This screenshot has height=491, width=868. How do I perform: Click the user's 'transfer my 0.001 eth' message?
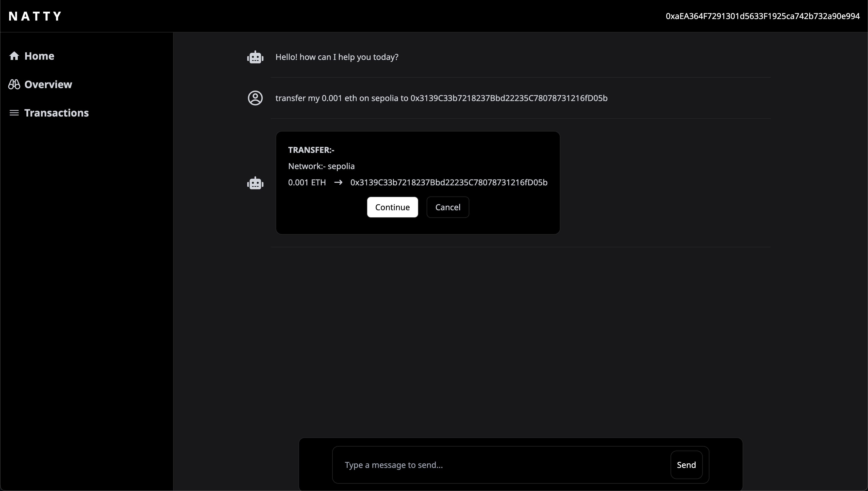(x=441, y=98)
